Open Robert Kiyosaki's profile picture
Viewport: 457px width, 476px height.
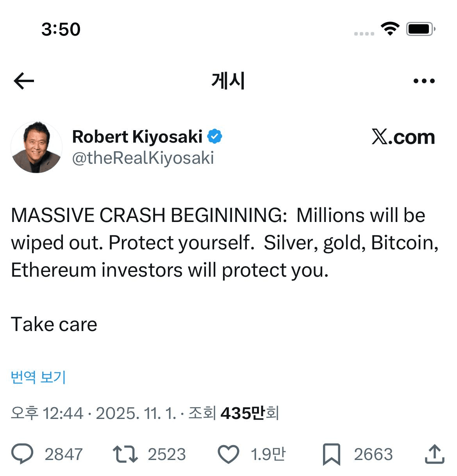click(36, 147)
